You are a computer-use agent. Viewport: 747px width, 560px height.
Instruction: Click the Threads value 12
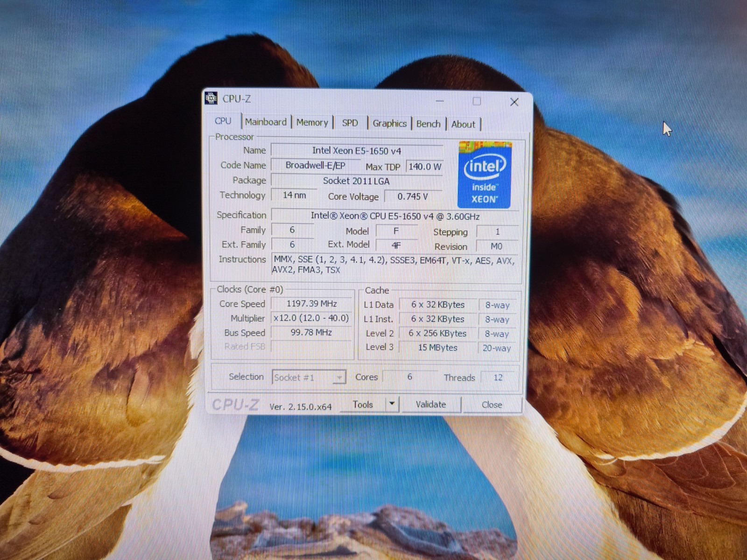[498, 378]
